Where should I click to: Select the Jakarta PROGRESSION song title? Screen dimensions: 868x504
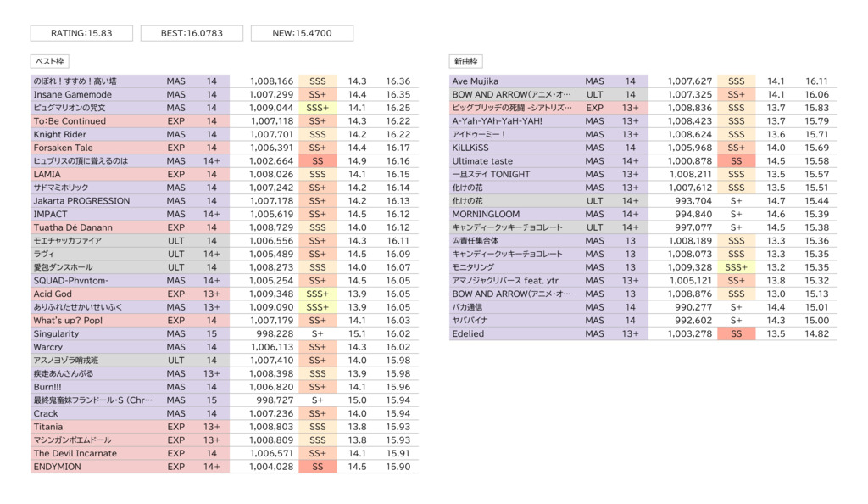point(81,201)
